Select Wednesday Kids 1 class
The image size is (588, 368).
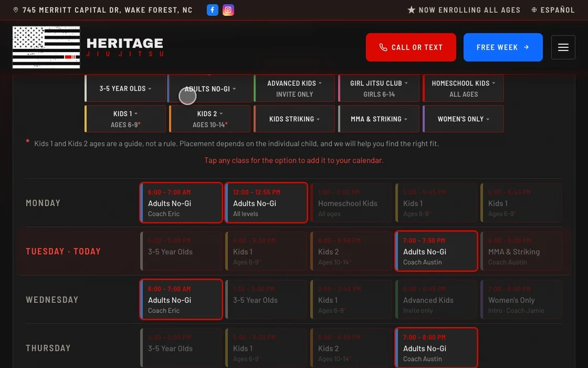point(351,299)
